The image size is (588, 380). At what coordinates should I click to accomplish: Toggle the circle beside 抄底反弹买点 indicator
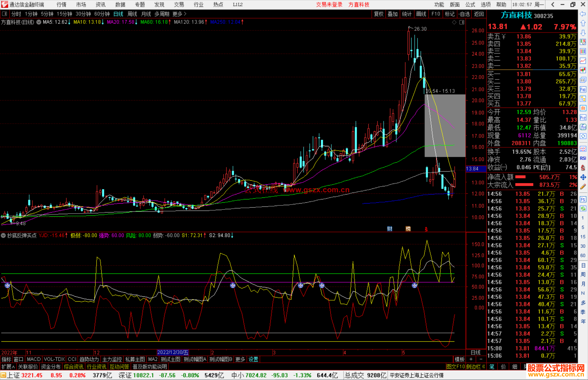(x=4, y=235)
